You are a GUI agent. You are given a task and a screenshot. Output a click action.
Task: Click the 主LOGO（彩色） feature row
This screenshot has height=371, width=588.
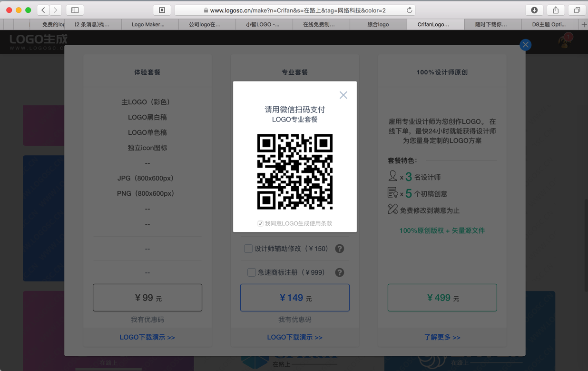click(x=147, y=102)
